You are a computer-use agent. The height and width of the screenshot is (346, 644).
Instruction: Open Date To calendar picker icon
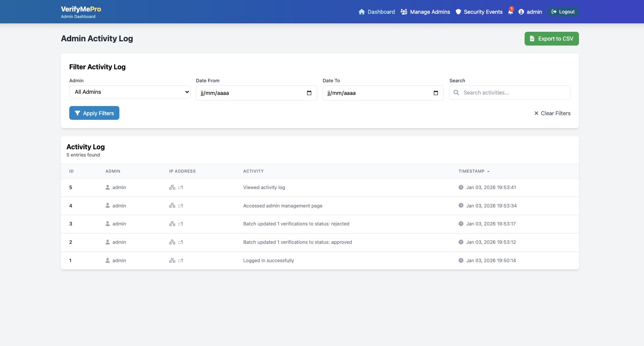435,93
